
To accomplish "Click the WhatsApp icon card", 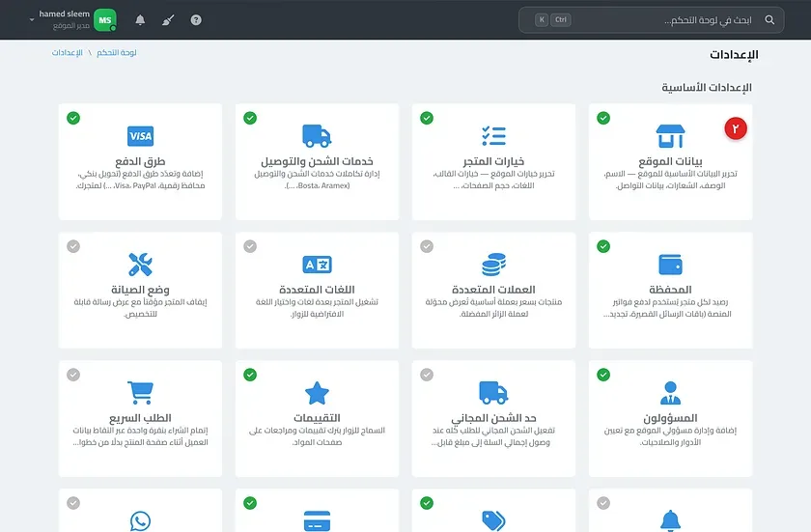I will (x=141, y=520).
